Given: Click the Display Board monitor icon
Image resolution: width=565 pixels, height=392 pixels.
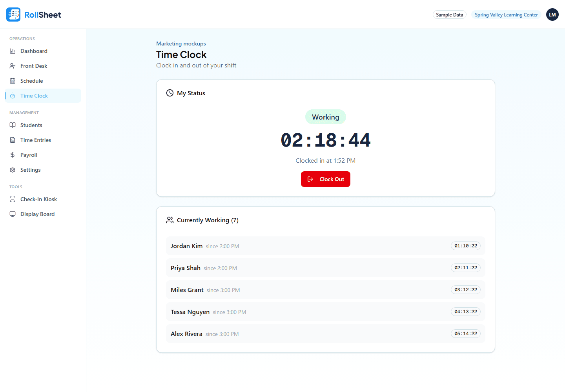Looking at the screenshot, I should coord(13,214).
